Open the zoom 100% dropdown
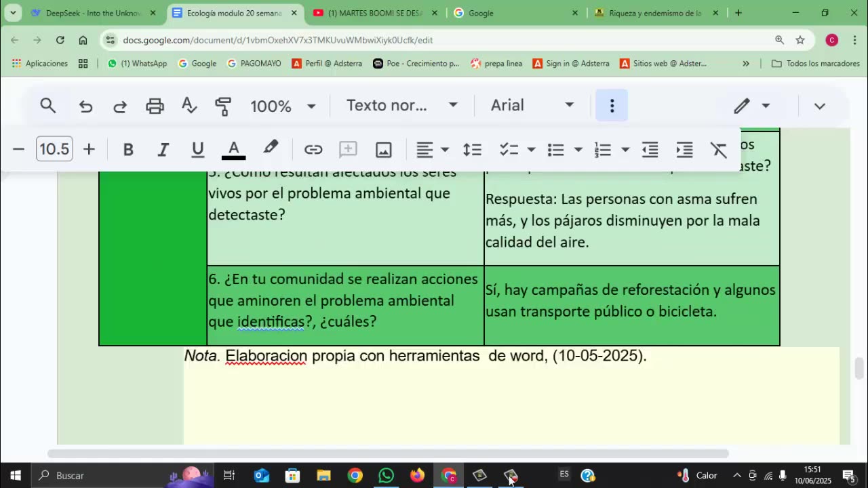The height and width of the screenshot is (488, 868). click(283, 106)
